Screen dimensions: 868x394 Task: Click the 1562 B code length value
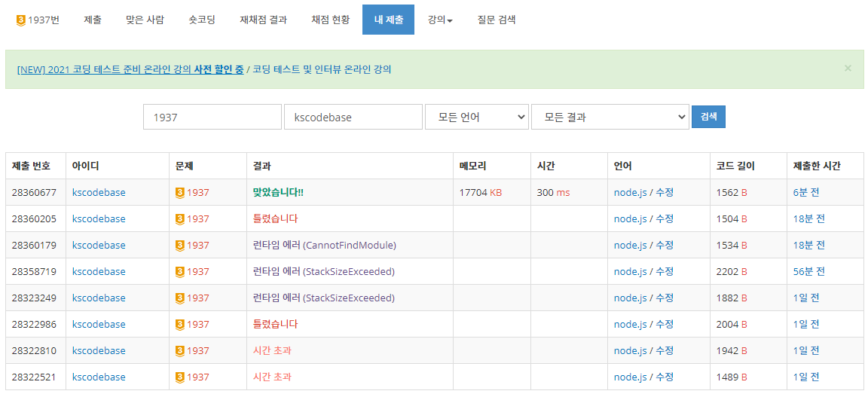[x=732, y=193]
